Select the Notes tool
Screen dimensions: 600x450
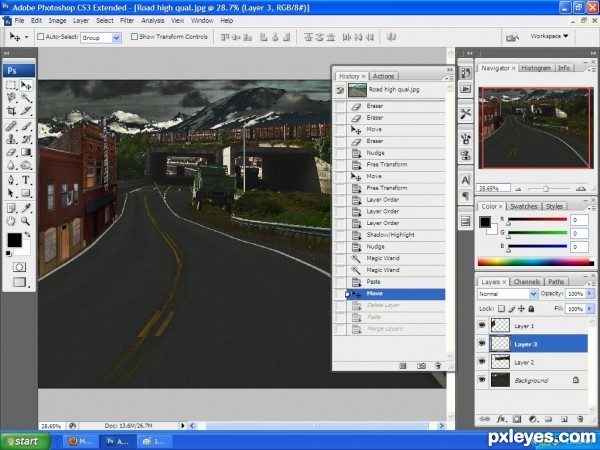pos(11,208)
